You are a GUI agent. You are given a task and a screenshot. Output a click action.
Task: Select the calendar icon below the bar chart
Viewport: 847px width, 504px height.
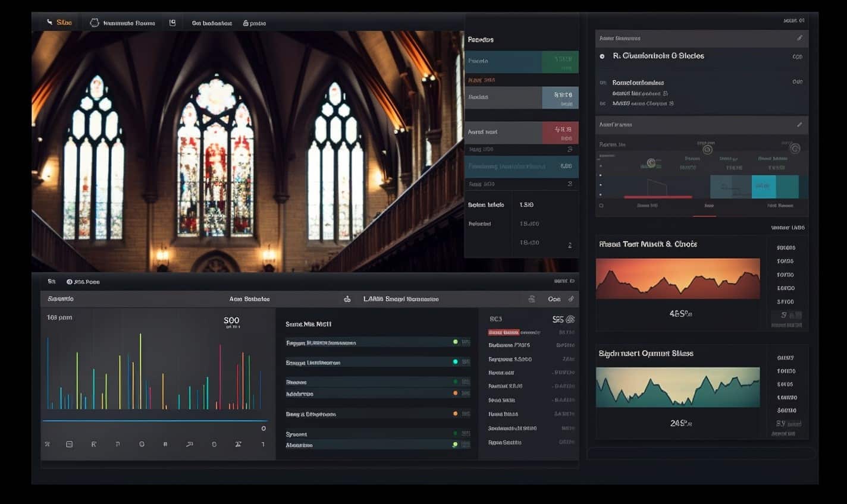[x=69, y=444]
